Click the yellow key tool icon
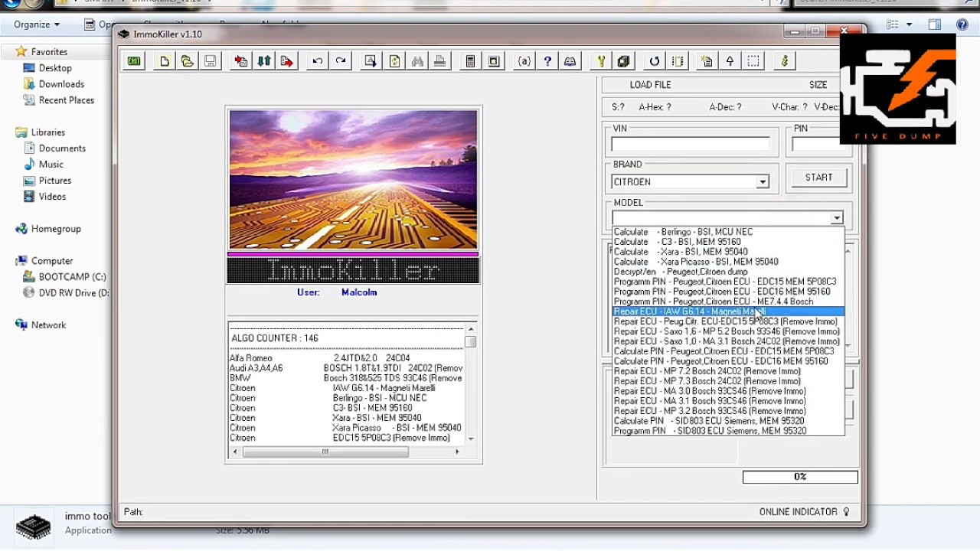The width and height of the screenshot is (980, 551). (601, 61)
